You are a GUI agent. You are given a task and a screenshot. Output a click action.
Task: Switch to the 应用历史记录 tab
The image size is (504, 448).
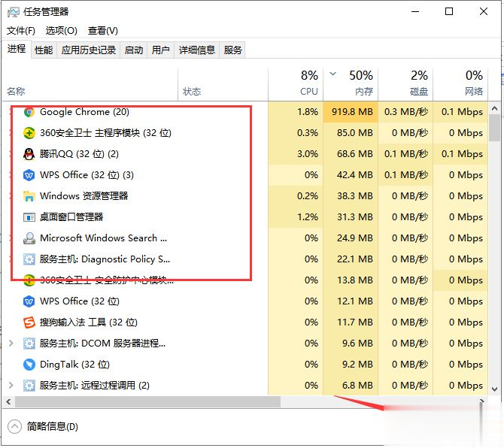pyautogui.click(x=89, y=50)
